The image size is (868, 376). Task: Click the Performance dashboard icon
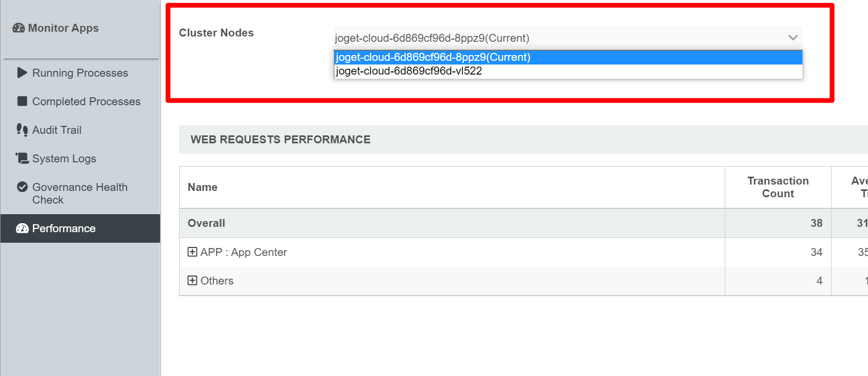point(22,228)
